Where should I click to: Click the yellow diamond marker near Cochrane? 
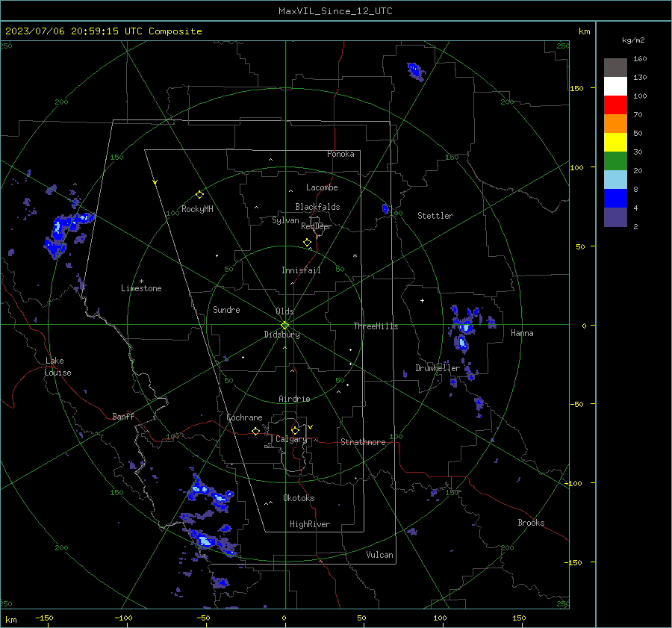(255, 432)
